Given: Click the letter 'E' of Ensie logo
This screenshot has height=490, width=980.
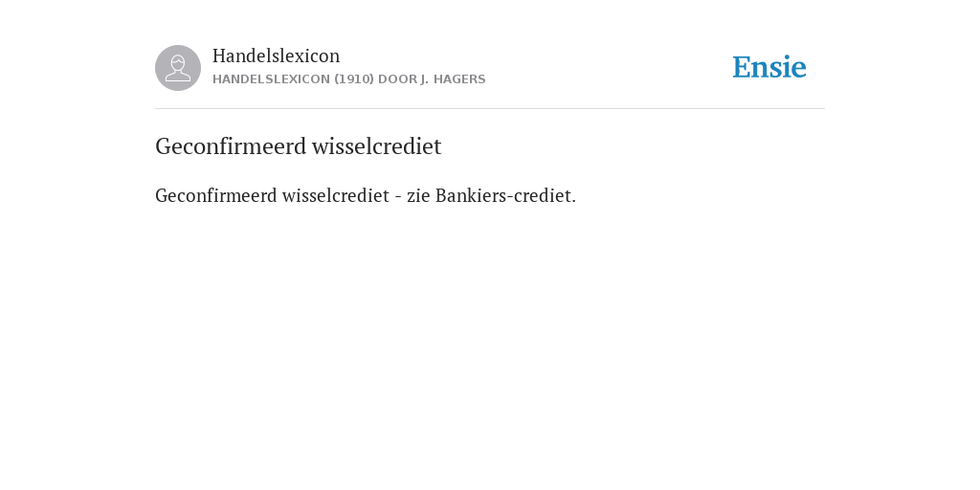Looking at the screenshot, I should click(x=742, y=68).
